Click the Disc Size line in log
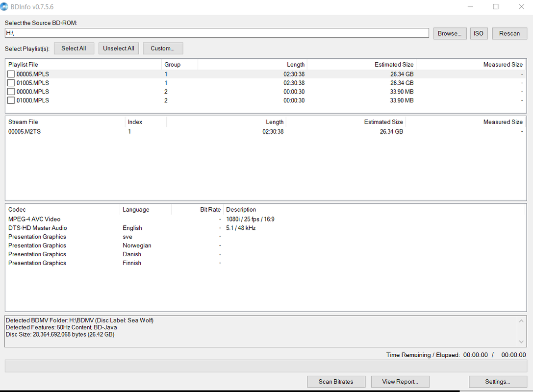Image resolution: width=533 pixels, height=392 pixels. [x=60, y=335]
